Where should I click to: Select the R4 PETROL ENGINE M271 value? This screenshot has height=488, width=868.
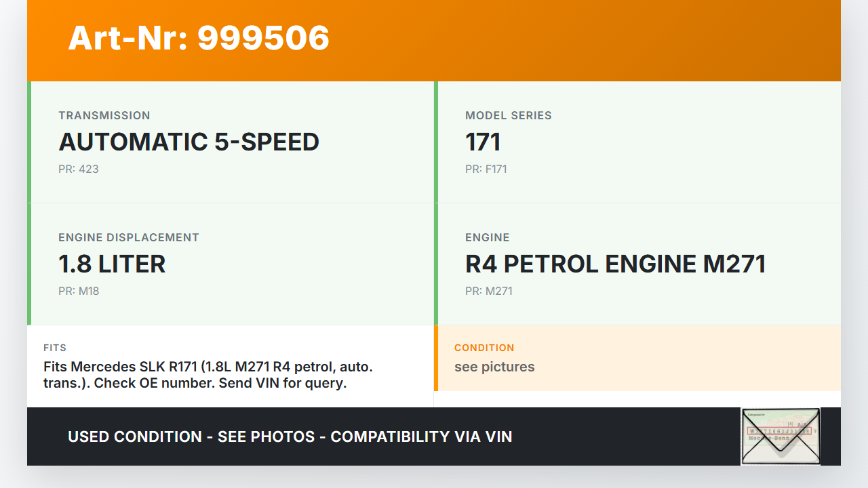tap(615, 264)
